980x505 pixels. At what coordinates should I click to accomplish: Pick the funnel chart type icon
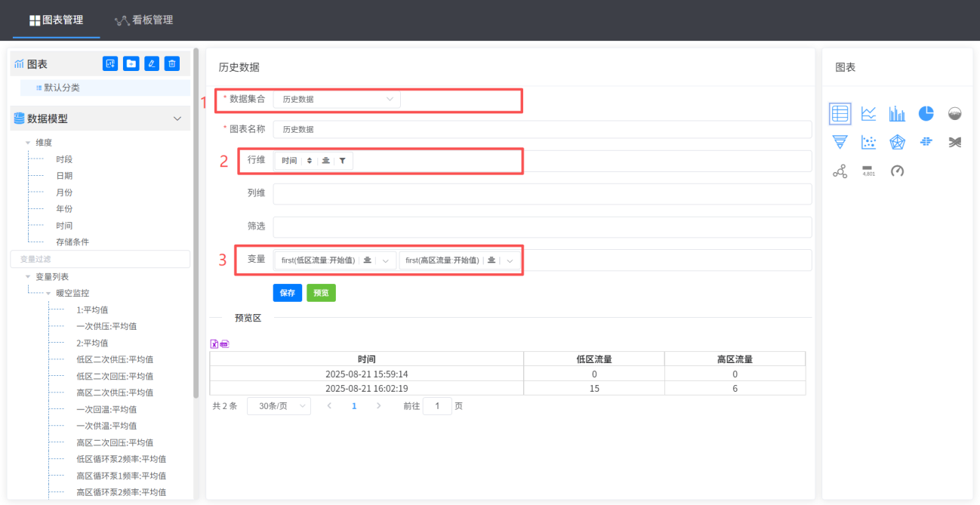tap(840, 142)
